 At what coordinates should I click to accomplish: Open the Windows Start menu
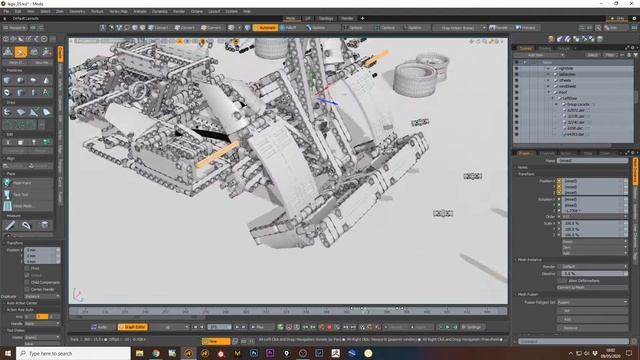[x=7, y=353]
